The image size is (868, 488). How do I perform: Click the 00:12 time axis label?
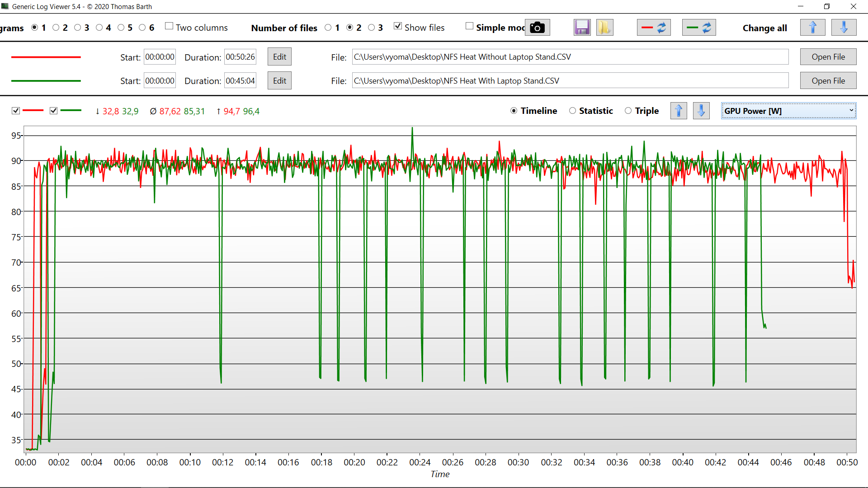(223, 462)
